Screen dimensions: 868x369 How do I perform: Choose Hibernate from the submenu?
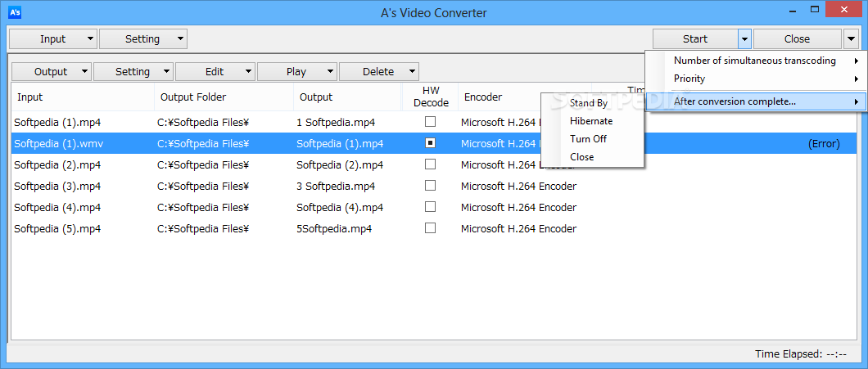(x=592, y=120)
